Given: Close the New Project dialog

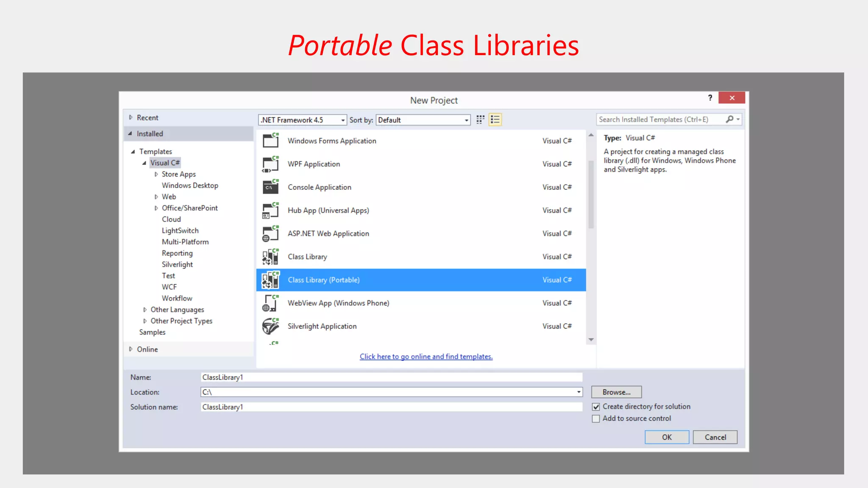Looking at the screenshot, I should [732, 98].
